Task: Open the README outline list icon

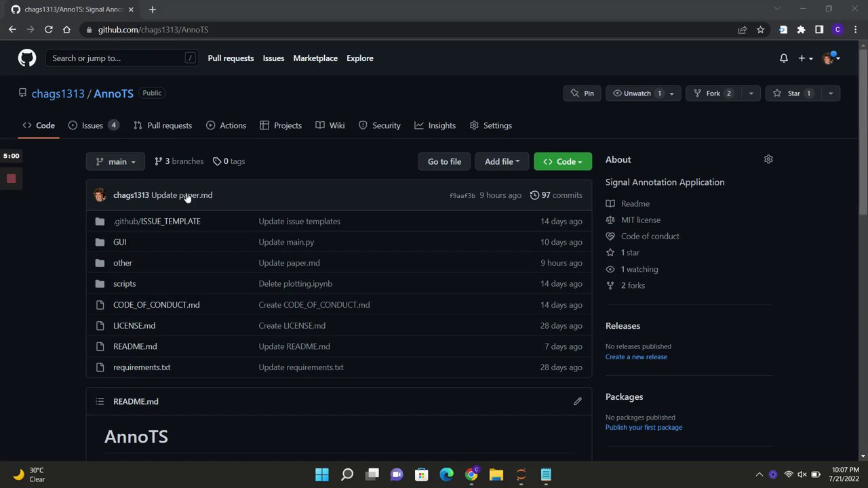Action: [x=100, y=401]
